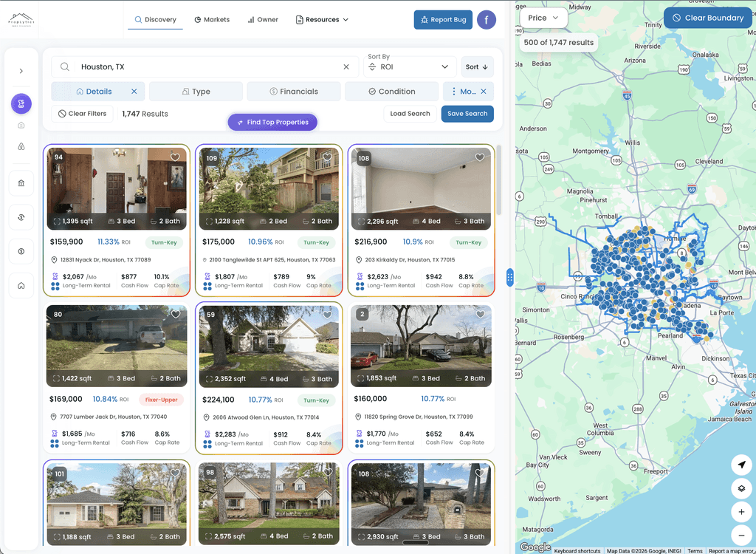The image size is (756, 554).
Task: Open the map Price dropdown
Action: pos(543,18)
